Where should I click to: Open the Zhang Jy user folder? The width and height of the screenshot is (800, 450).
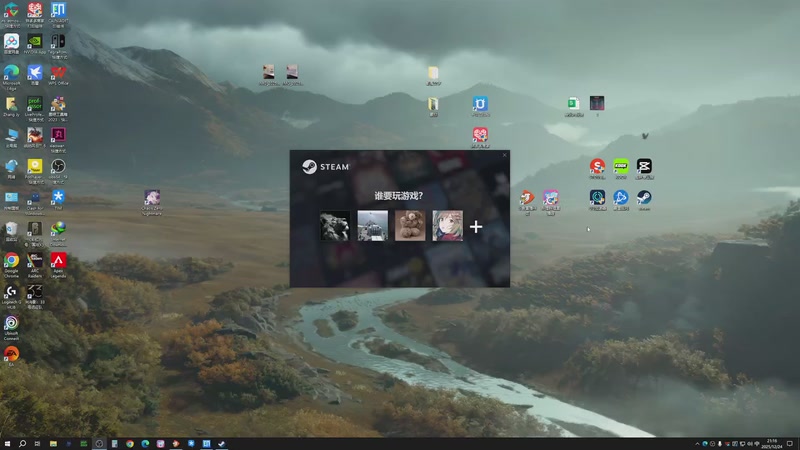11,107
